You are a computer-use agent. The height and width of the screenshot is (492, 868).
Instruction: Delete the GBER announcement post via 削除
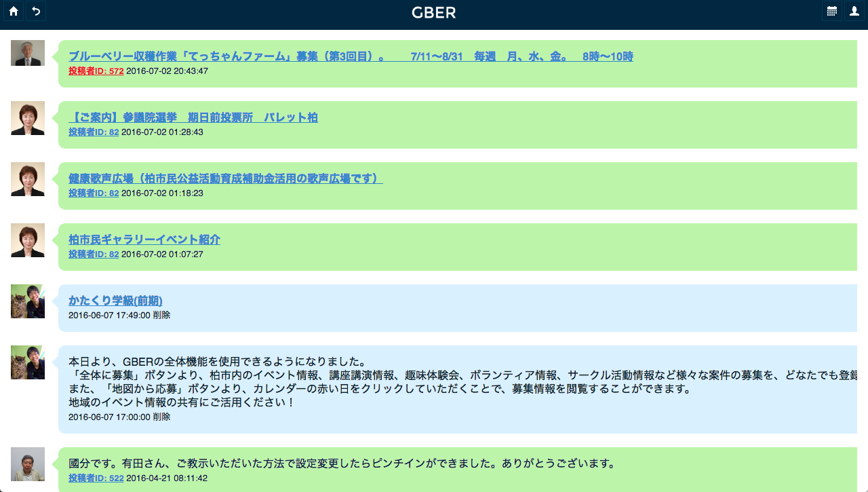(161, 417)
